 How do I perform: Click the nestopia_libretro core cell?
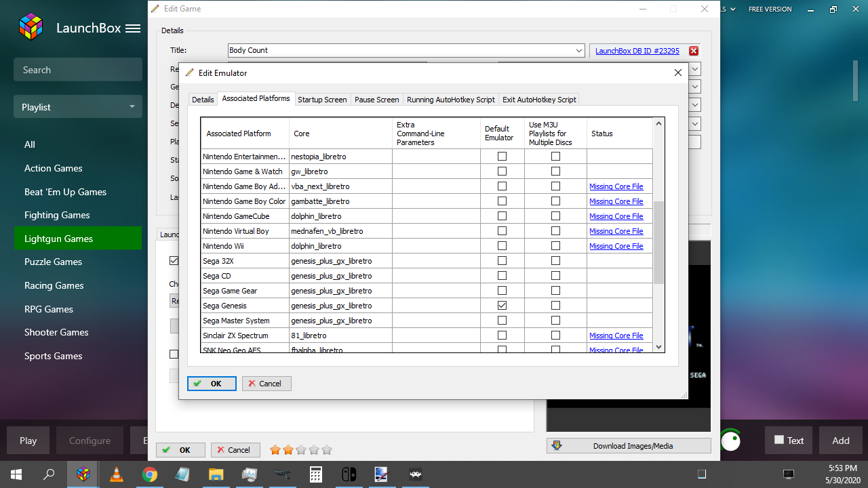(x=340, y=157)
